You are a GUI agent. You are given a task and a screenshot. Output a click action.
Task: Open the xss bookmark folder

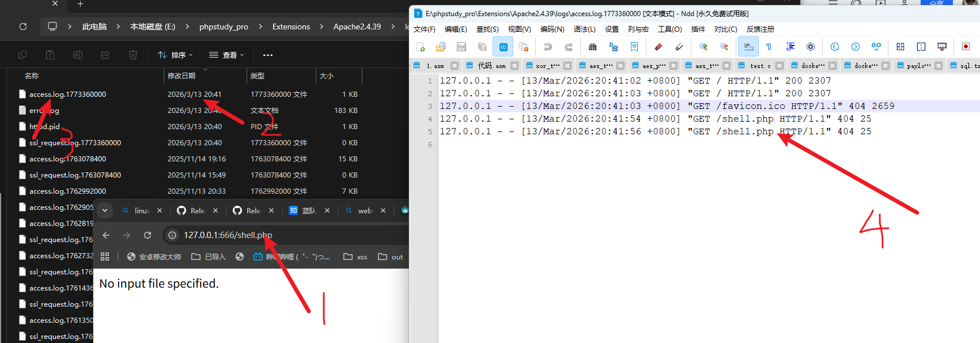pos(355,257)
